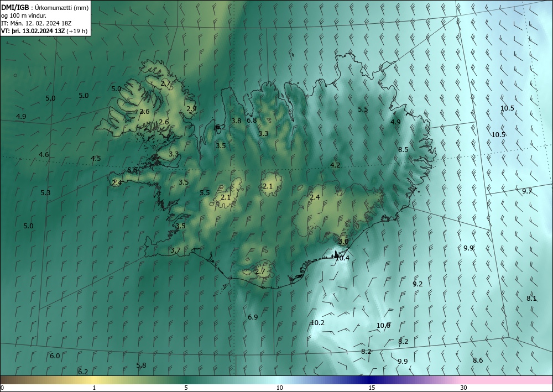
Task: Click the 4.2 value in eastern Iceland
Action: (335, 165)
